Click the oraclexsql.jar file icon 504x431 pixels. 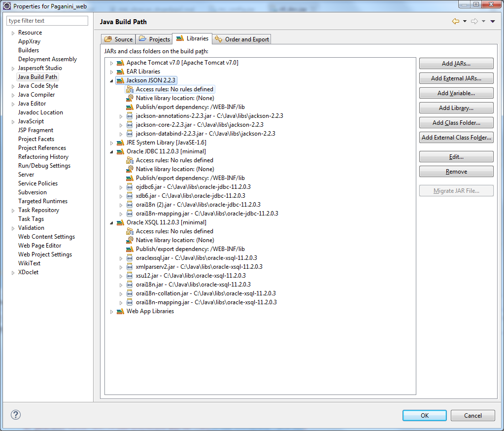(x=130, y=258)
